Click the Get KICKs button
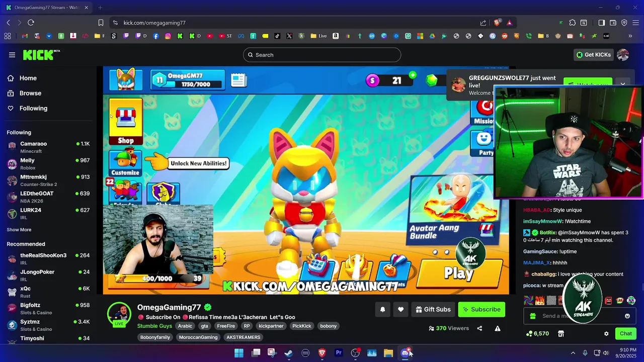The height and width of the screenshot is (362, 644). point(593,55)
